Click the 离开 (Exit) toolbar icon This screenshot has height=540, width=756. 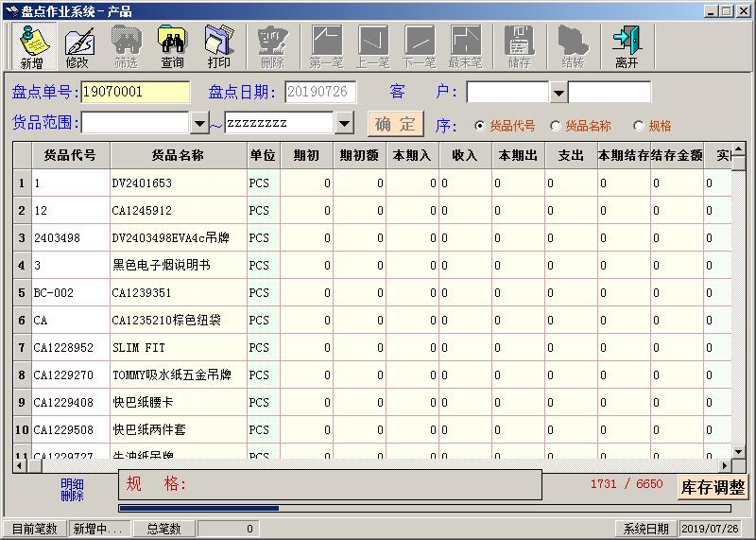point(627,46)
